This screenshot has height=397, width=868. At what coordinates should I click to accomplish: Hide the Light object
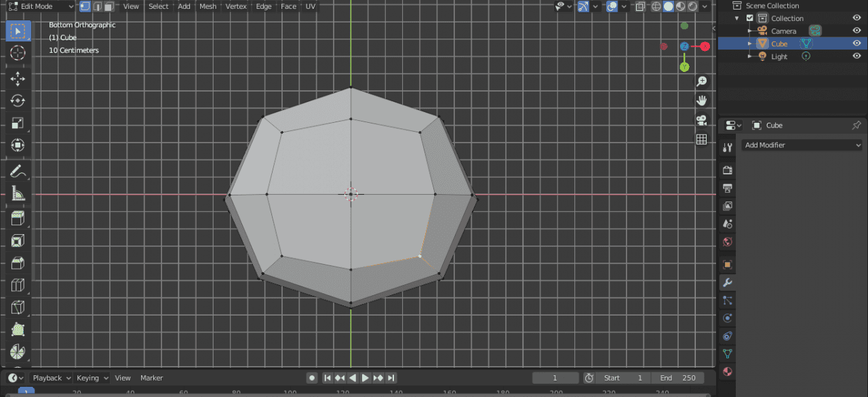coord(856,56)
